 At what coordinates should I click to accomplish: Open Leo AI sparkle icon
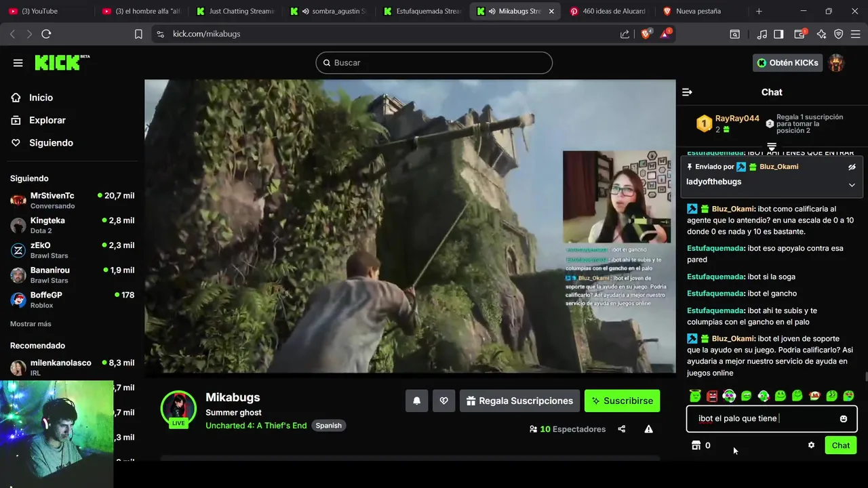coord(821,34)
